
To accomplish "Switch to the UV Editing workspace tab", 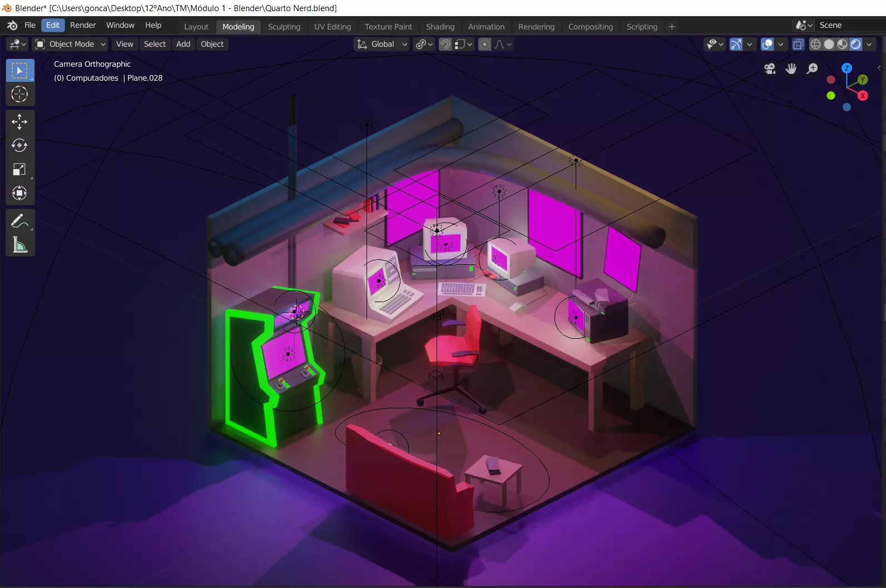I will [333, 27].
